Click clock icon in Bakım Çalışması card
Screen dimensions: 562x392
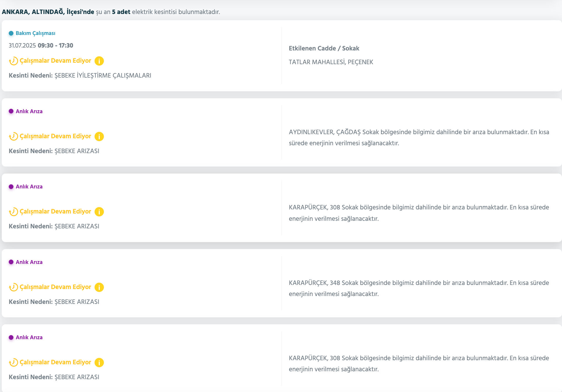pos(13,61)
